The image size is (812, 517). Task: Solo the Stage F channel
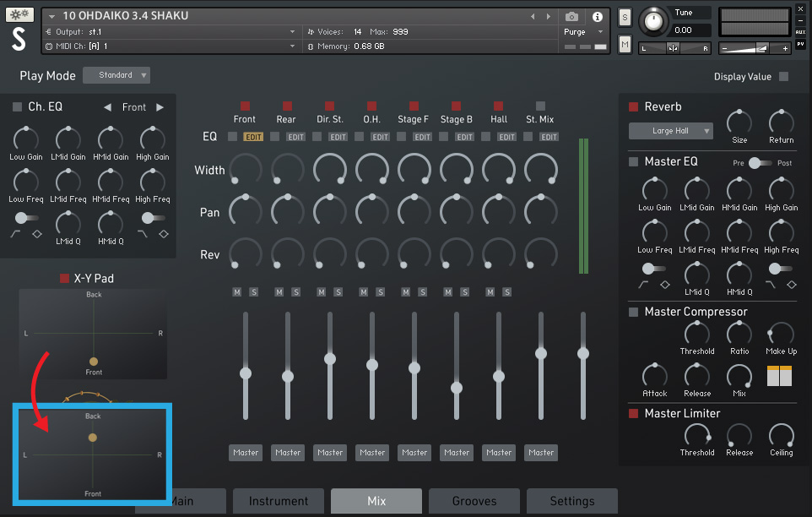pos(423,292)
